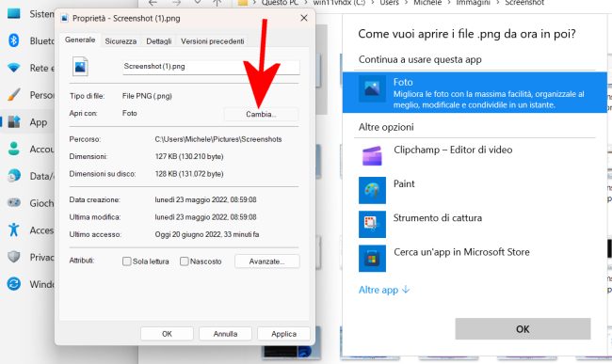Click the Windows Update refresh icon
The width and height of the screenshot is (612, 364).
point(14,284)
